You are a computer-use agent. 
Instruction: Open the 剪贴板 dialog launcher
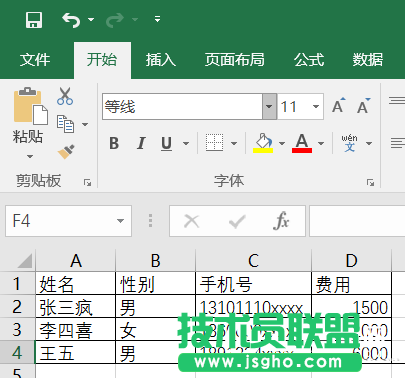87,182
